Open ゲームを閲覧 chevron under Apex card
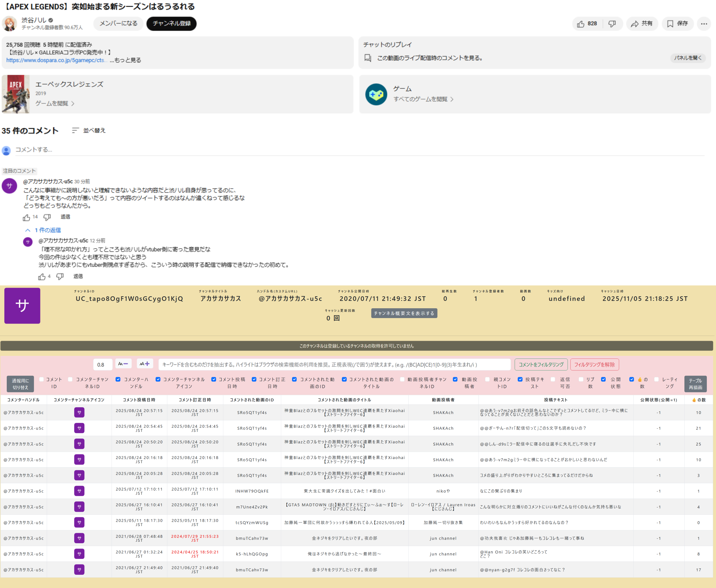 73,103
